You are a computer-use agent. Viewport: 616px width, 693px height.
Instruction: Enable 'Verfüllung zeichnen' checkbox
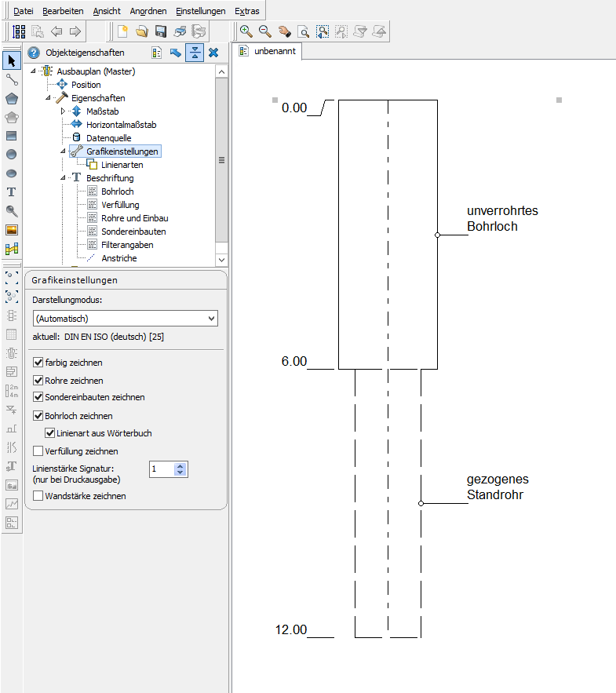(38, 450)
